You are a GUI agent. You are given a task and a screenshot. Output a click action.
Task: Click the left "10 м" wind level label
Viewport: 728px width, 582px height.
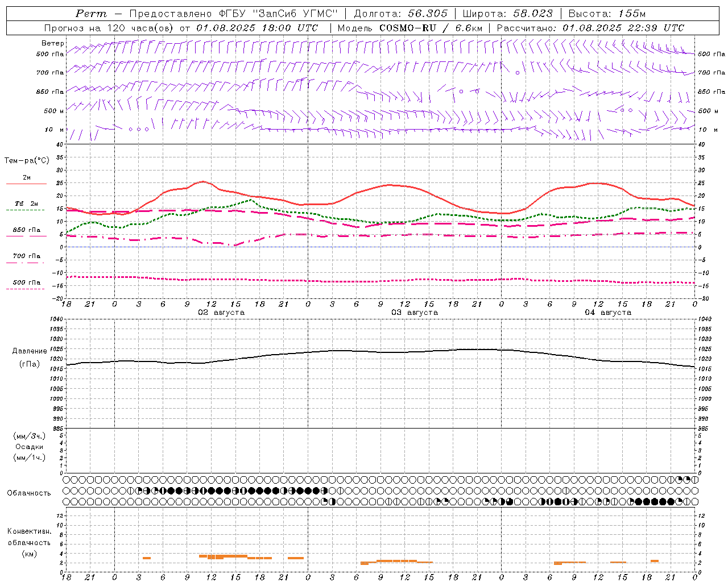(x=55, y=130)
